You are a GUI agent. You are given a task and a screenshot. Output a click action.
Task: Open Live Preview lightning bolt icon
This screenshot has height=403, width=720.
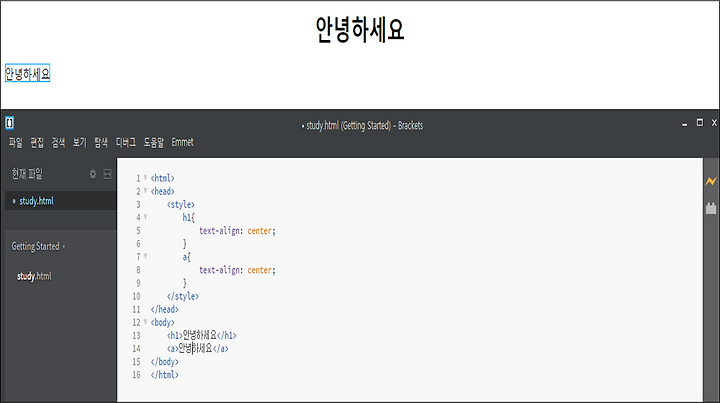coord(711,181)
